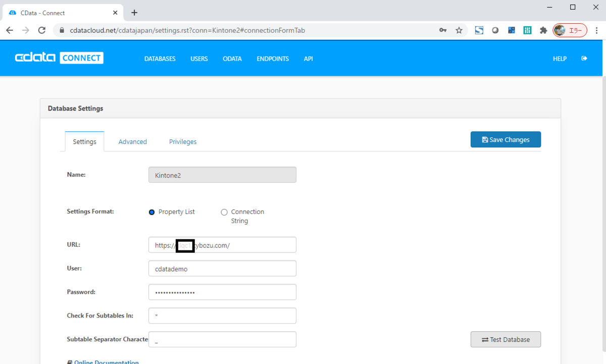Screen dimensions: 606x364
Task: Open the extensions puzzle icon
Action: tap(543, 30)
